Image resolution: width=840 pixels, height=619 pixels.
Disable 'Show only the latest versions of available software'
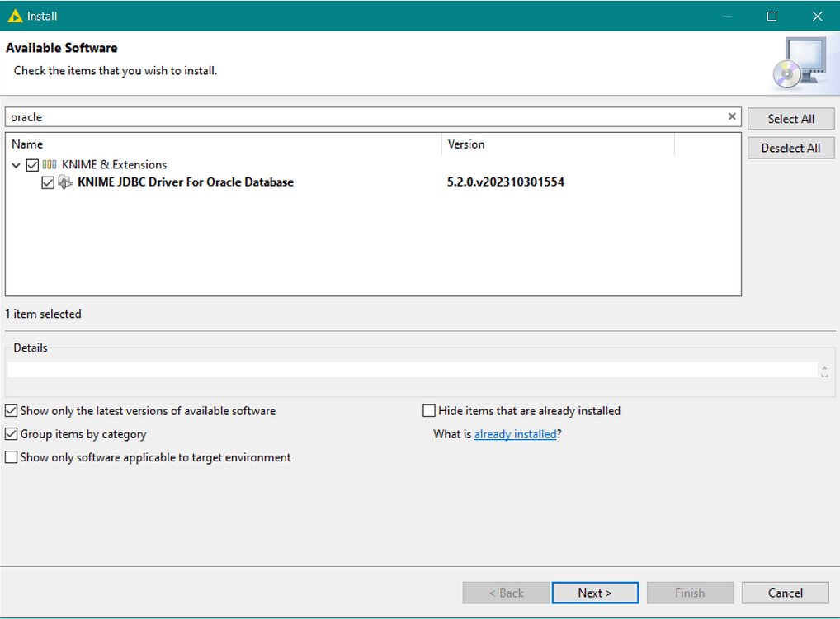tap(11, 410)
